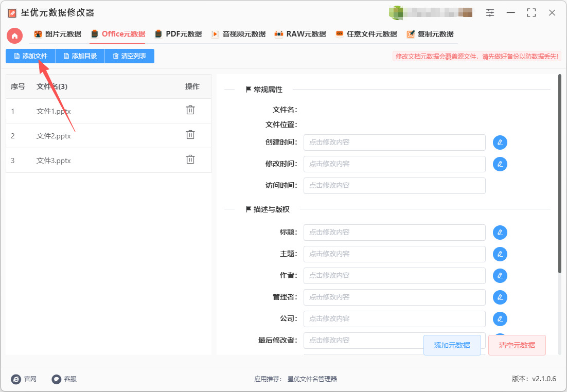Click the 管理者 input field
Image resolution: width=567 pixels, height=392 pixels.
[395, 297]
